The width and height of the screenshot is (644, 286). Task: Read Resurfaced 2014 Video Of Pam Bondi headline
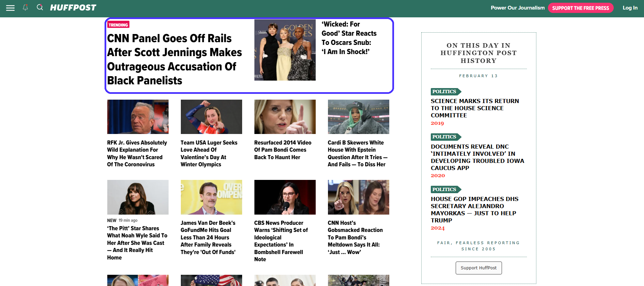pyautogui.click(x=283, y=150)
